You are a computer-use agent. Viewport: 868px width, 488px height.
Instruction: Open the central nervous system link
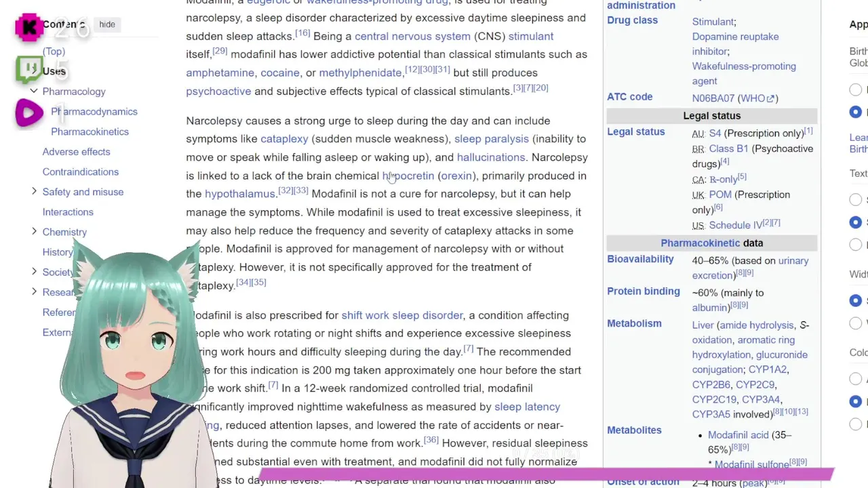point(412,37)
